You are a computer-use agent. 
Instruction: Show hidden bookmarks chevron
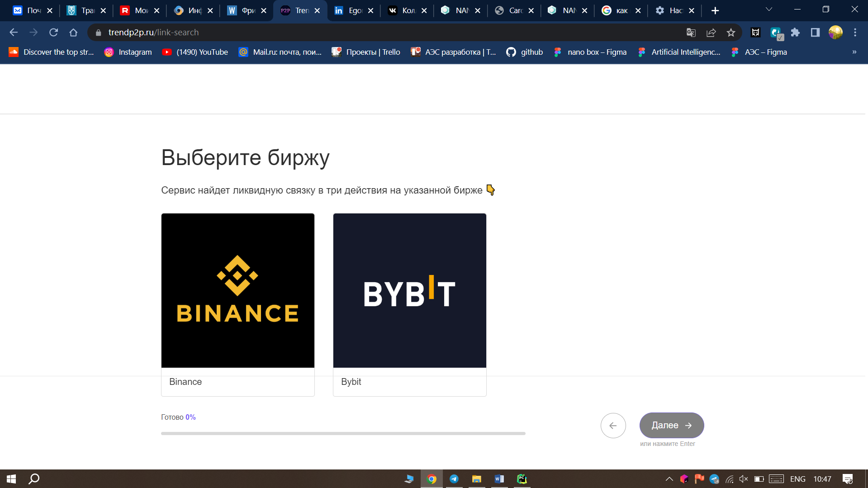coord(854,52)
